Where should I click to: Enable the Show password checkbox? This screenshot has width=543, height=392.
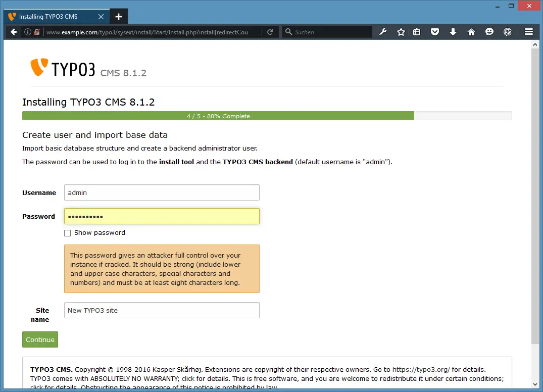68,233
